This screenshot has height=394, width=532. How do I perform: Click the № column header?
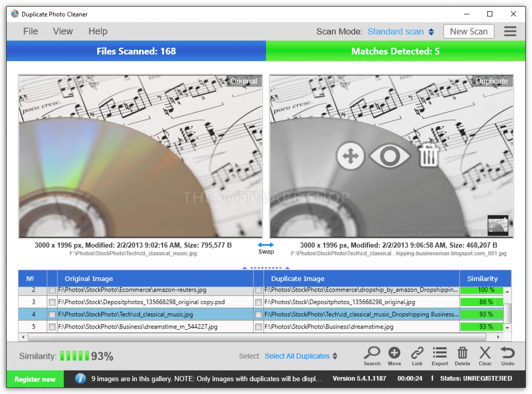coord(33,278)
